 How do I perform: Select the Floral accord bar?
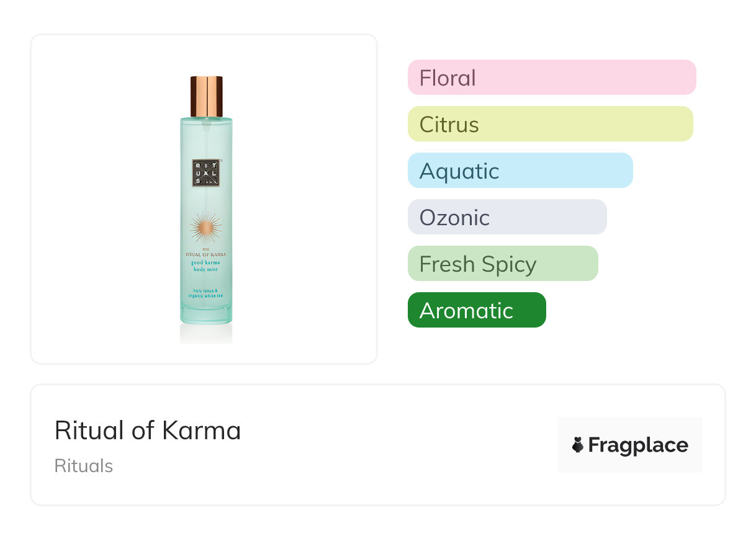[551, 78]
